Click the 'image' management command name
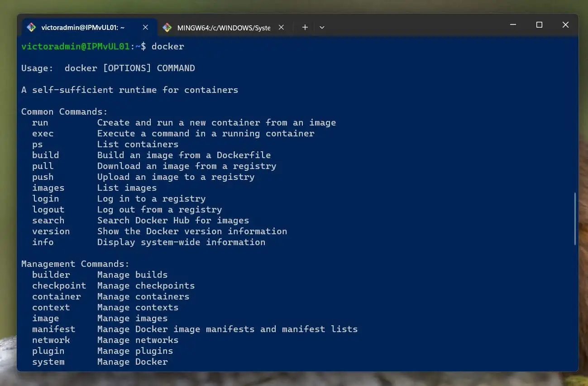The image size is (588, 386). [x=46, y=318]
